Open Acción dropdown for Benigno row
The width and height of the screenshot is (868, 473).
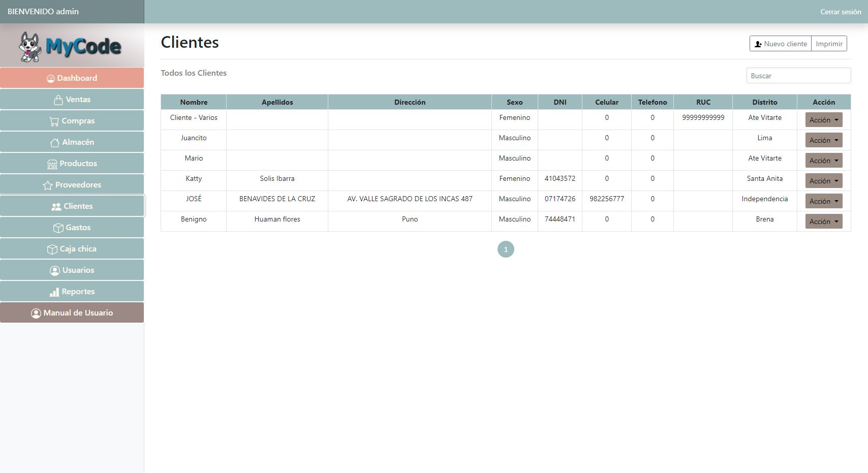tap(823, 222)
